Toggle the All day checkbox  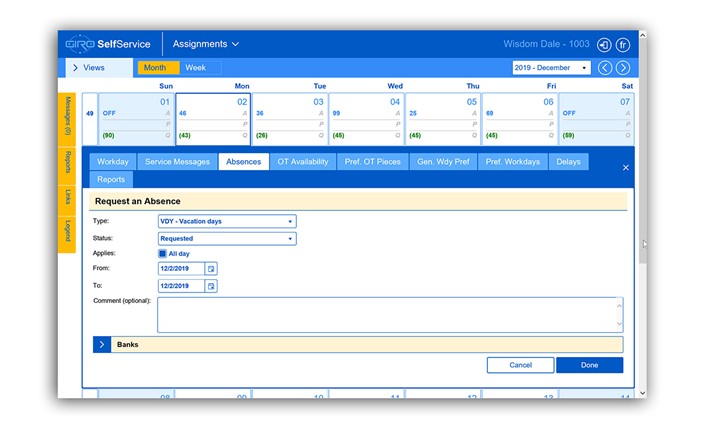163,254
